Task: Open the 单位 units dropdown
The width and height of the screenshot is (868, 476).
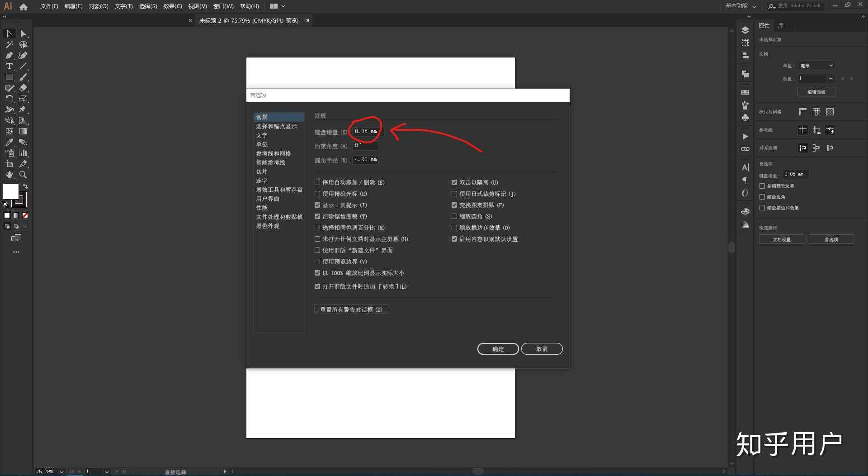Action: click(x=816, y=66)
